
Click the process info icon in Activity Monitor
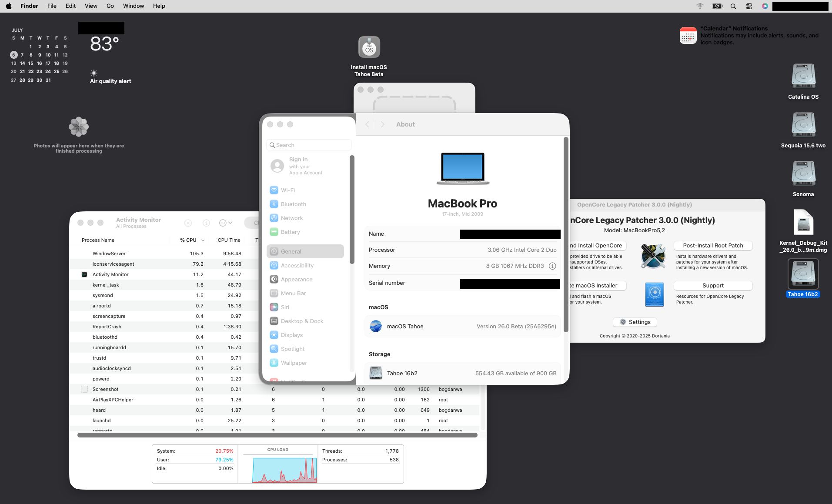coord(206,223)
